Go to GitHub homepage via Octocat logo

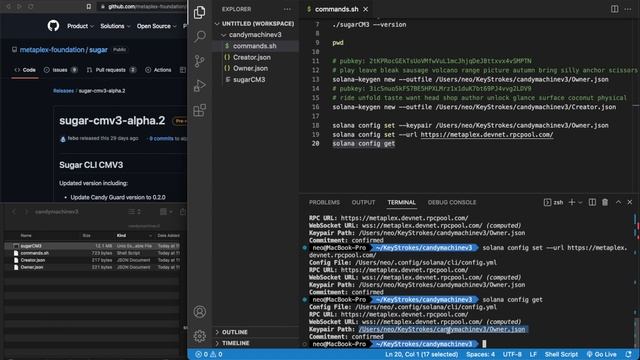(x=53, y=26)
